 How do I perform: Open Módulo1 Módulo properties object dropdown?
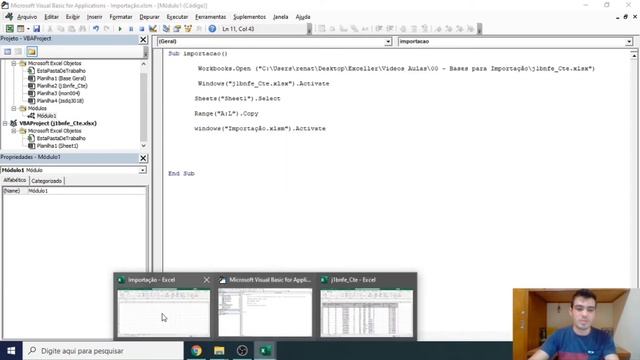pyautogui.click(x=142, y=170)
